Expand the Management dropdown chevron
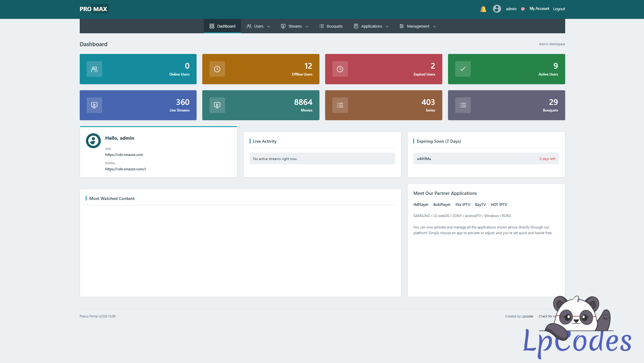Viewport: 644px width, 363px height. [x=435, y=26]
